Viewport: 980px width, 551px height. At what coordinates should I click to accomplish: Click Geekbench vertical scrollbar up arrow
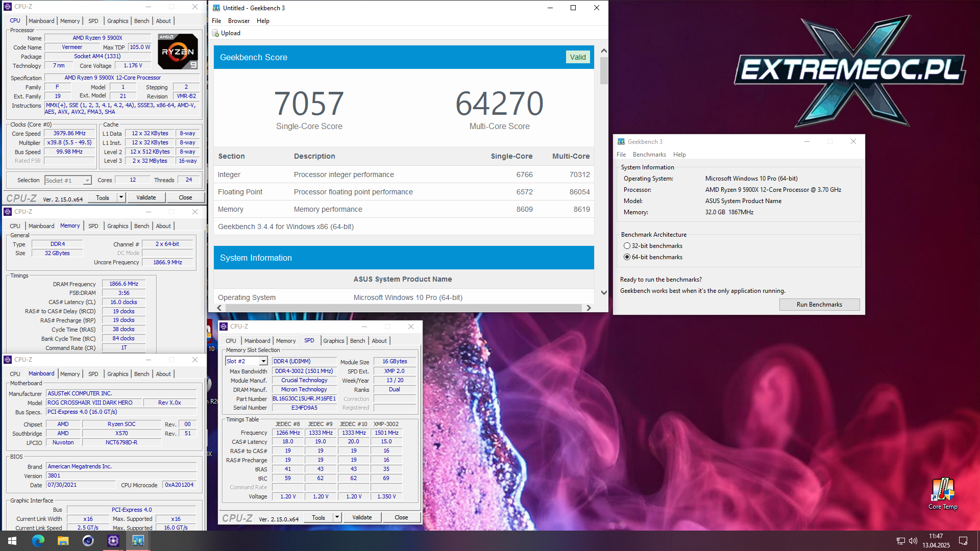pyautogui.click(x=604, y=51)
